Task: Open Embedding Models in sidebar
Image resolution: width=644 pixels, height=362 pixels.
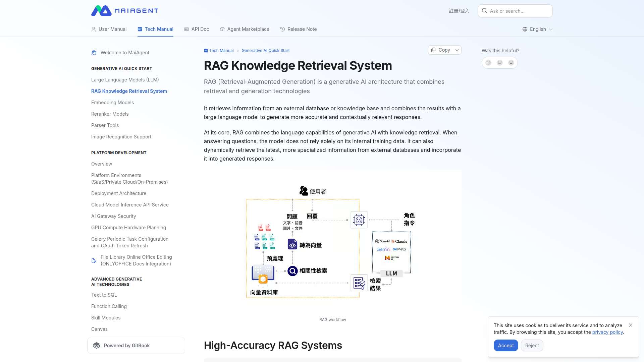Action: pos(112,103)
